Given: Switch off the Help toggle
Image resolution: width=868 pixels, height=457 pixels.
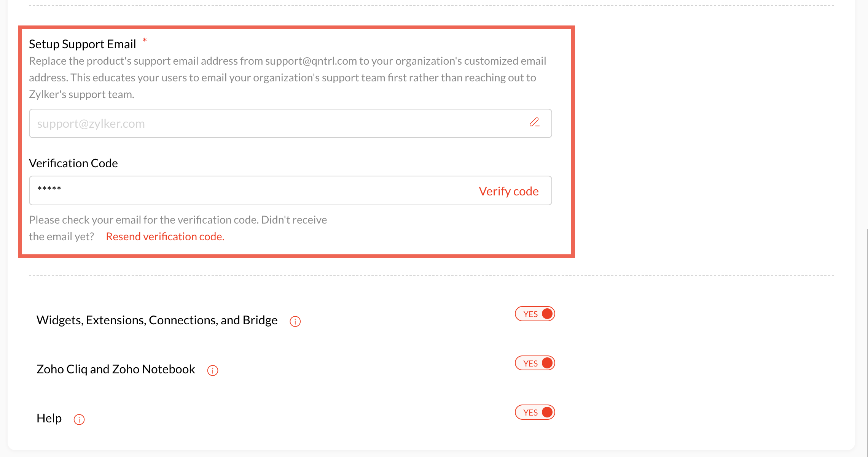Looking at the screenshot, I should click(x=535, y=412).
